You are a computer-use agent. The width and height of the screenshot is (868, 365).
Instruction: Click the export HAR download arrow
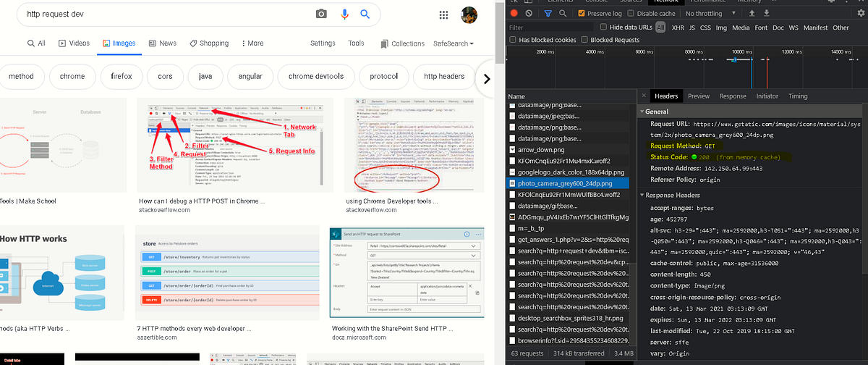pyautogui.click(x=768, y=13)
